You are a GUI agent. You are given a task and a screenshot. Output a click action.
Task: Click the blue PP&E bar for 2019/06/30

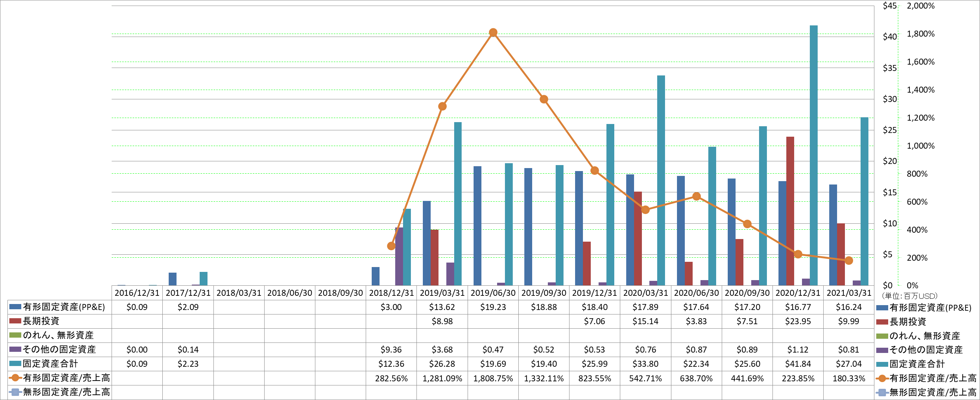pyautogui.click(x=477, y=226)
